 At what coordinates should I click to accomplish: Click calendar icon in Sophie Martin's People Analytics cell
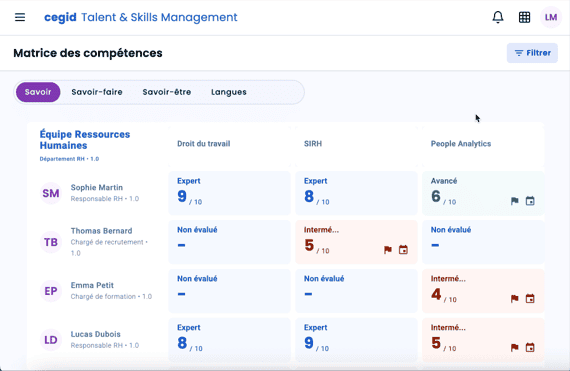530,201
